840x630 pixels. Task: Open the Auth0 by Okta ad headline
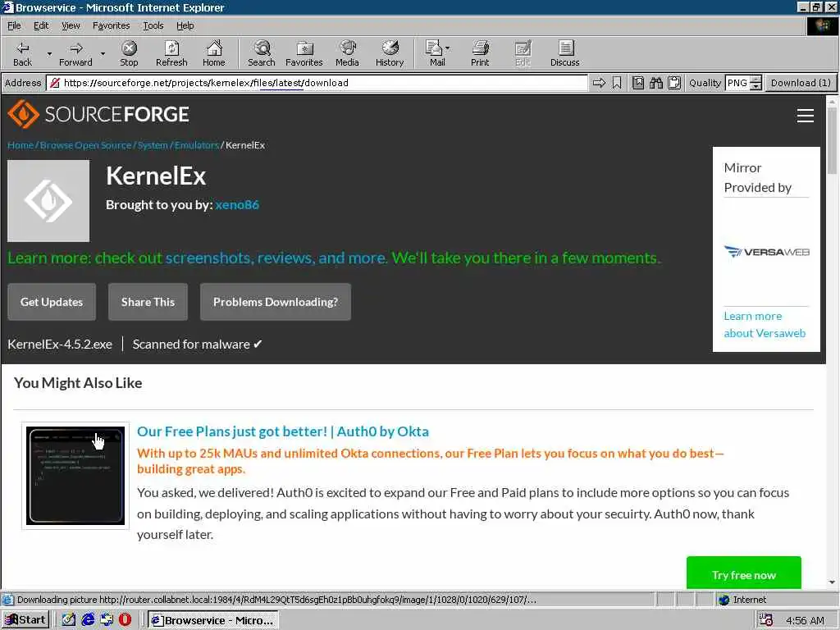tap(283, 431)
